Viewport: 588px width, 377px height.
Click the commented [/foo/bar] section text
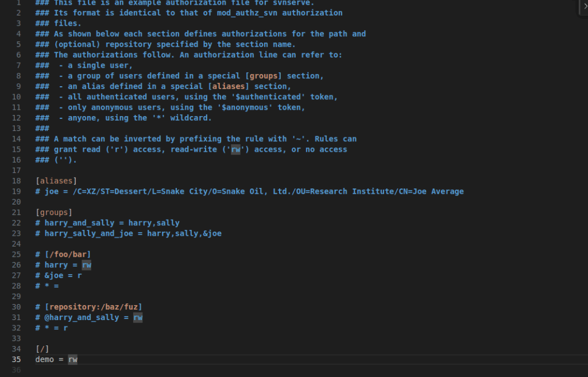tap(67, 254)
